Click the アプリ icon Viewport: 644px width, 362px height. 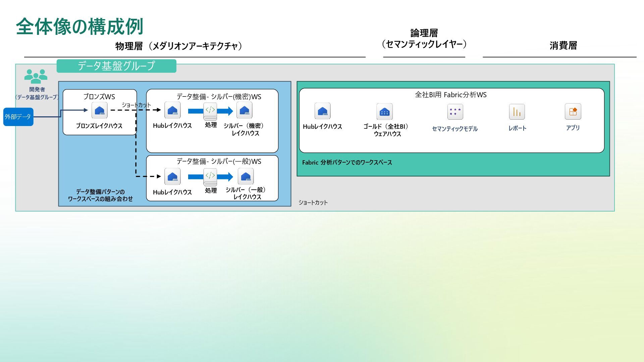click(x=573, y=112)
